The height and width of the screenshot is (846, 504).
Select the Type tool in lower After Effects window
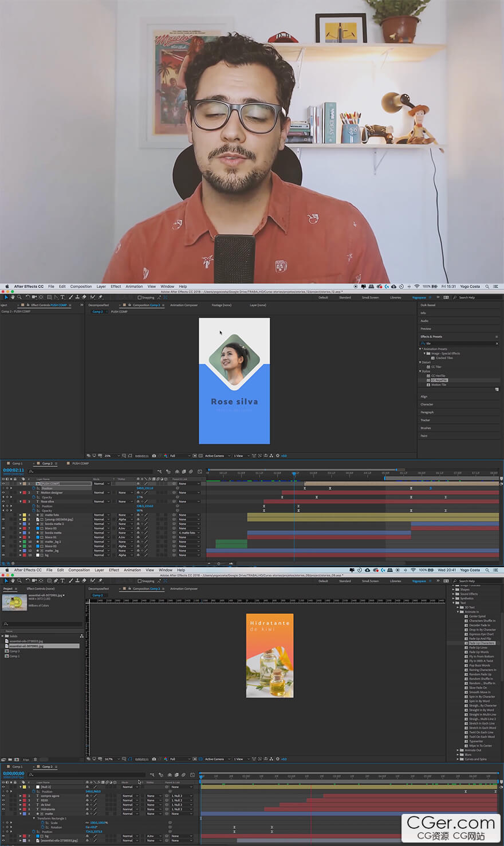point(62,581)
